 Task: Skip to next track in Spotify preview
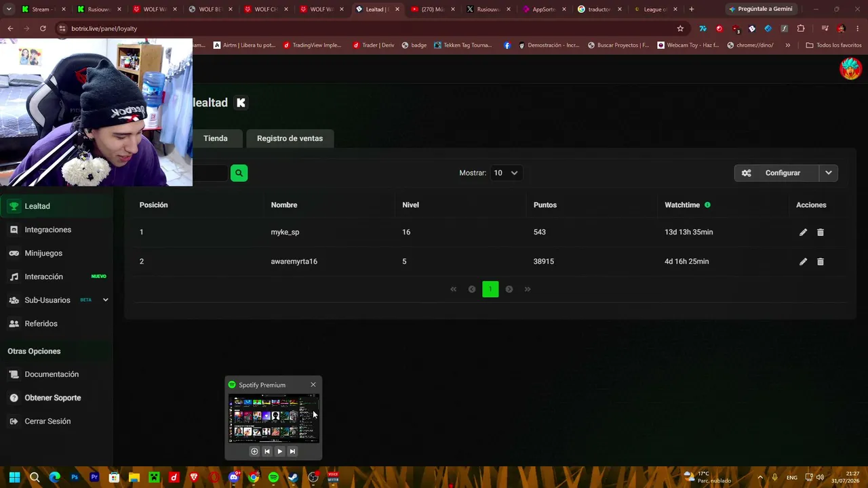pos(292,451)
